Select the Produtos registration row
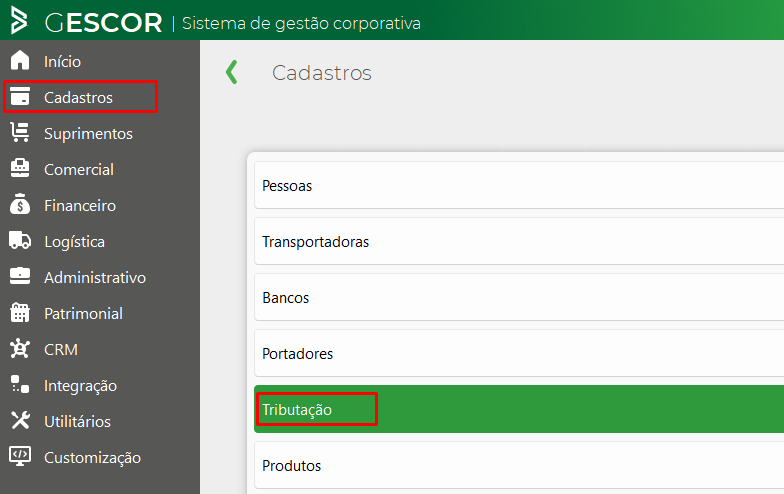This screenshot has height=494, width=784. [x=519, y=465]
